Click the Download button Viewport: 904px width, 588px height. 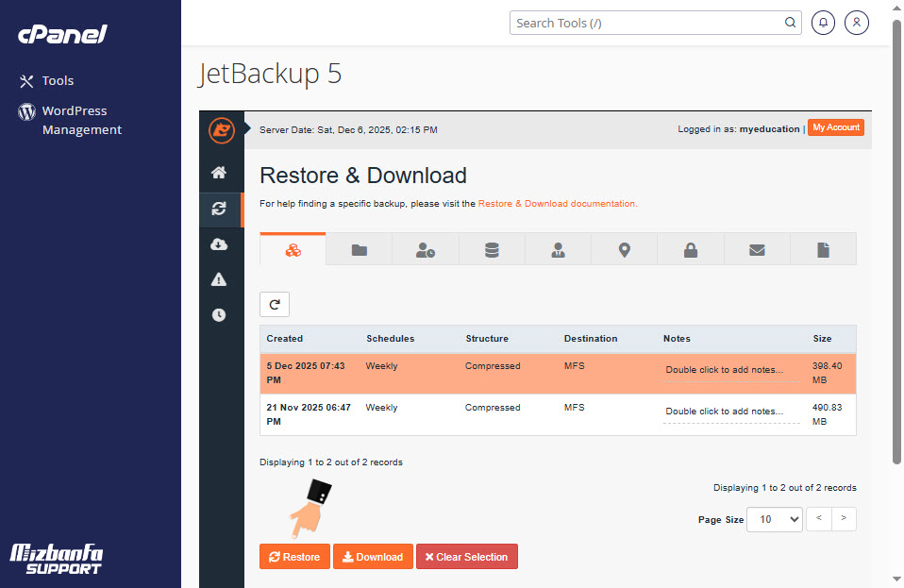tap(372, 557)
